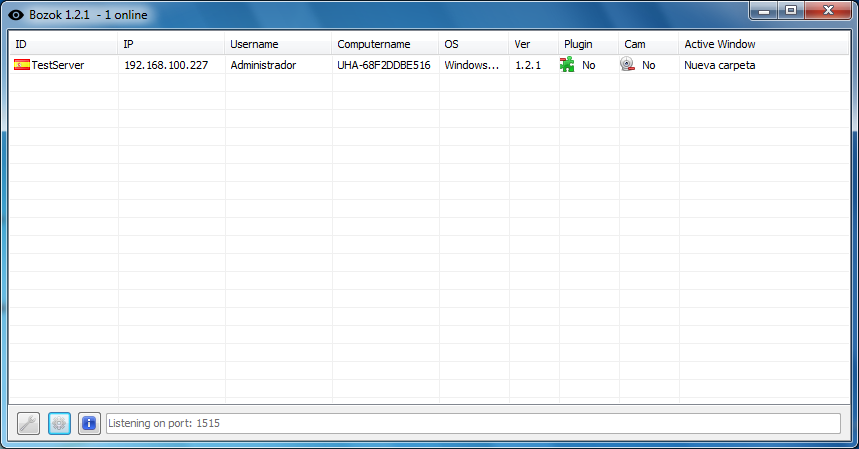Open settings with the gear icon

pos(59,423)
